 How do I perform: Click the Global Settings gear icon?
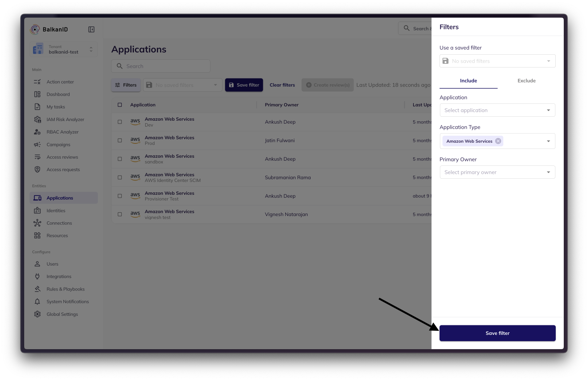coord(37,314)
